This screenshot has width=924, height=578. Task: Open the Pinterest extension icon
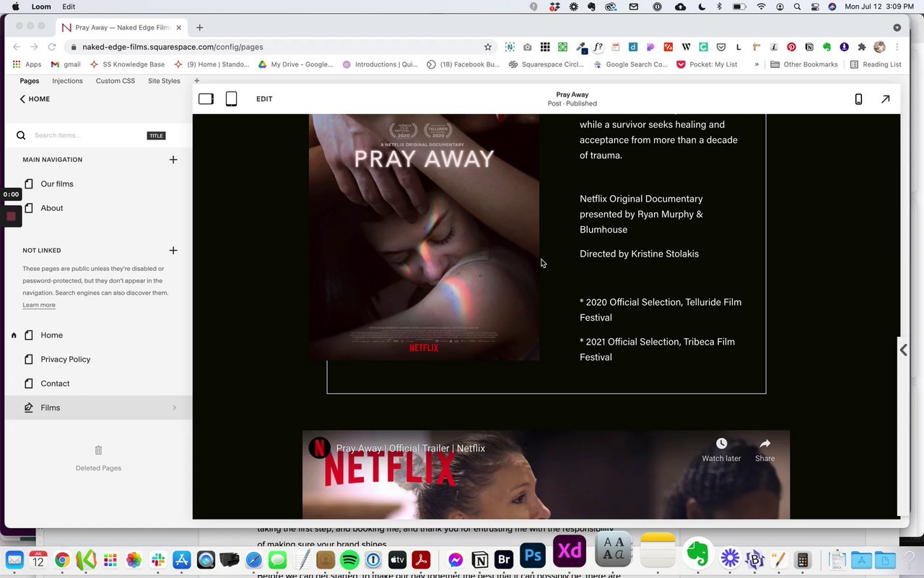pyautogui.click(x=792, y=47)
